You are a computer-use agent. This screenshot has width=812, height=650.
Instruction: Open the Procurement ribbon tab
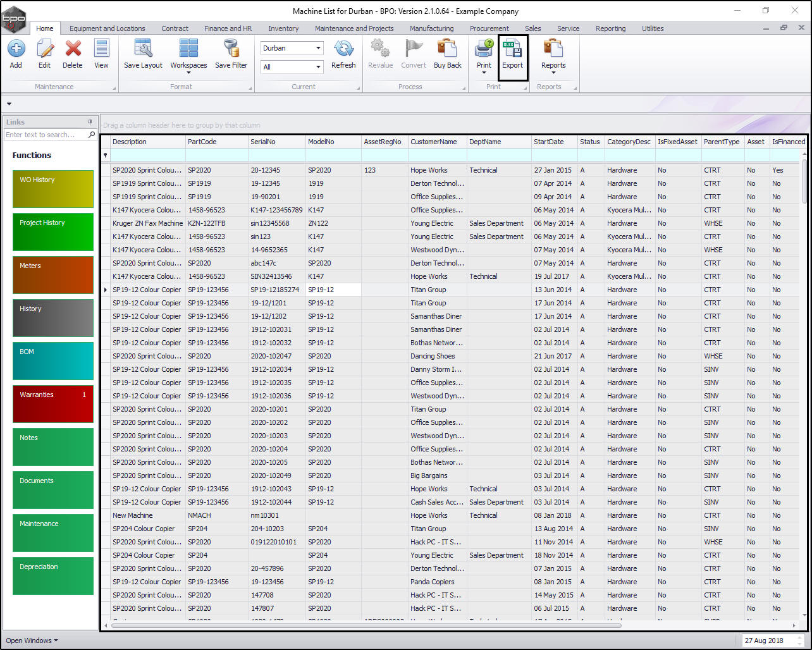click(x=489, y=28)
